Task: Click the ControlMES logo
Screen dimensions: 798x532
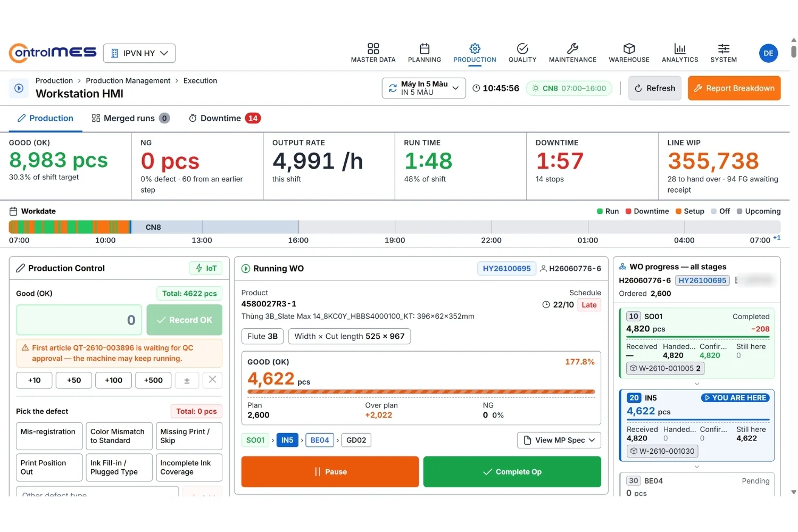Action: (x=53, y=53)
